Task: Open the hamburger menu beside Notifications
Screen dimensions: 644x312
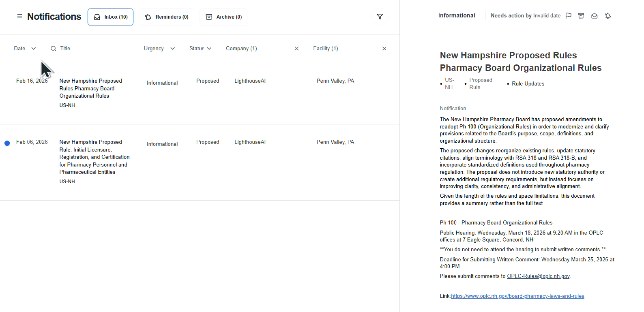Action: click(x=19, y=17)
